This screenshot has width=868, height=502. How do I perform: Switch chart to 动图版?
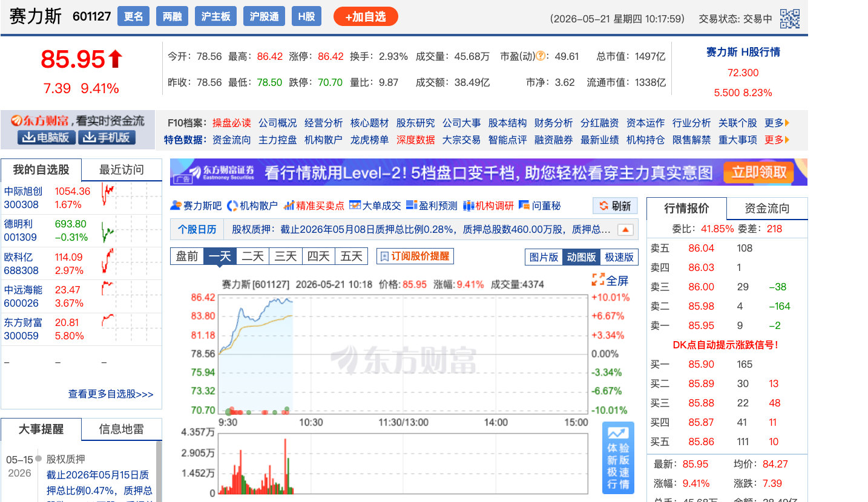tap(581, 257)
